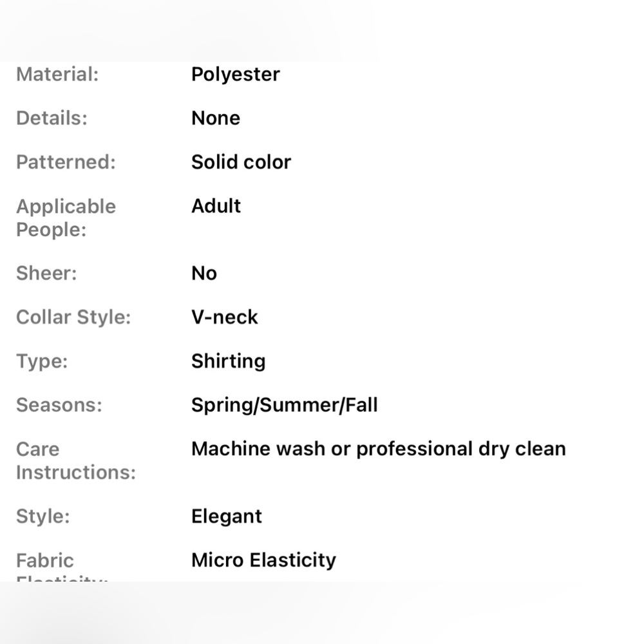Click the Style label

point(43,516)
